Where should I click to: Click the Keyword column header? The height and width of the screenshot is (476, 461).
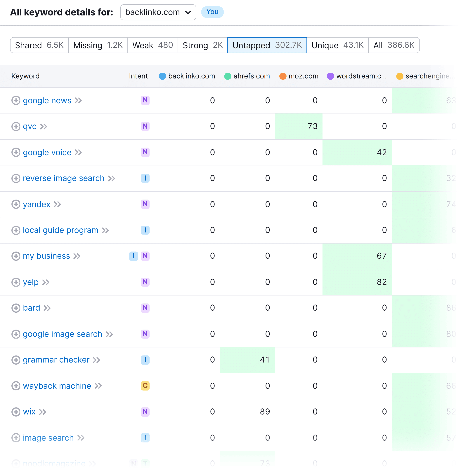pos(25,76)
